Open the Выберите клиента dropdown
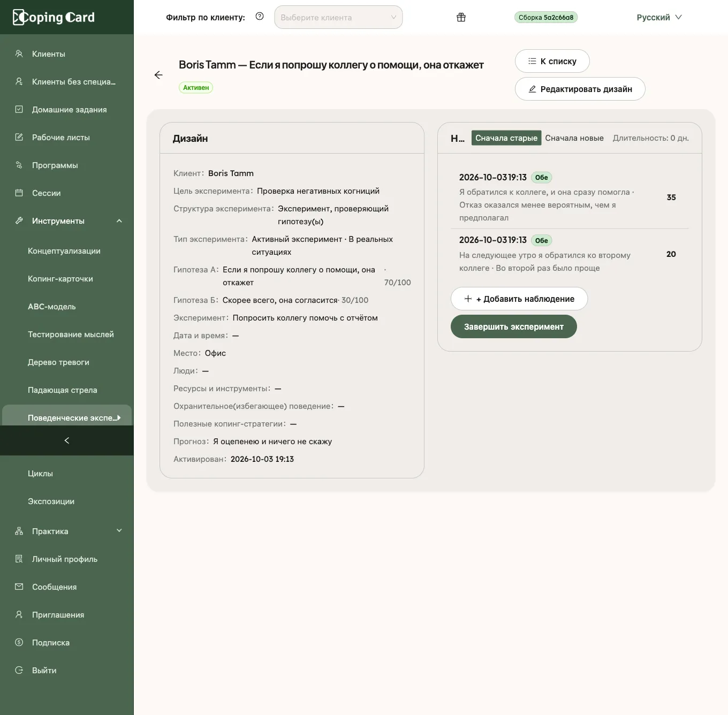This screenshot has width=728, height=715. coord(338,17)
